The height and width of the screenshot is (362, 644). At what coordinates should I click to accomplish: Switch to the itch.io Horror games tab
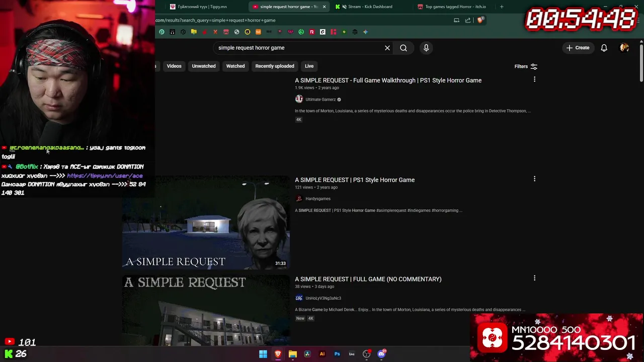(453, 7)
